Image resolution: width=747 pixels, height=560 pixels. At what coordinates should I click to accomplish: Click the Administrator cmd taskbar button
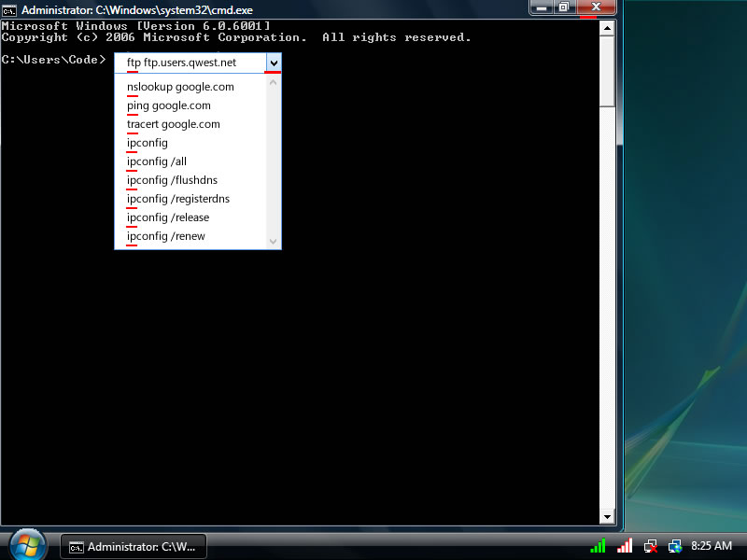(x=133, y=546)
